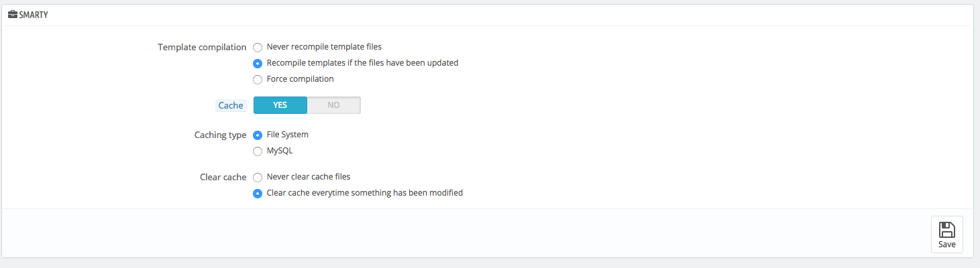Select the Force compilation radio button
The width and height of the screenshot is (980, 268).
click(258, 80)
